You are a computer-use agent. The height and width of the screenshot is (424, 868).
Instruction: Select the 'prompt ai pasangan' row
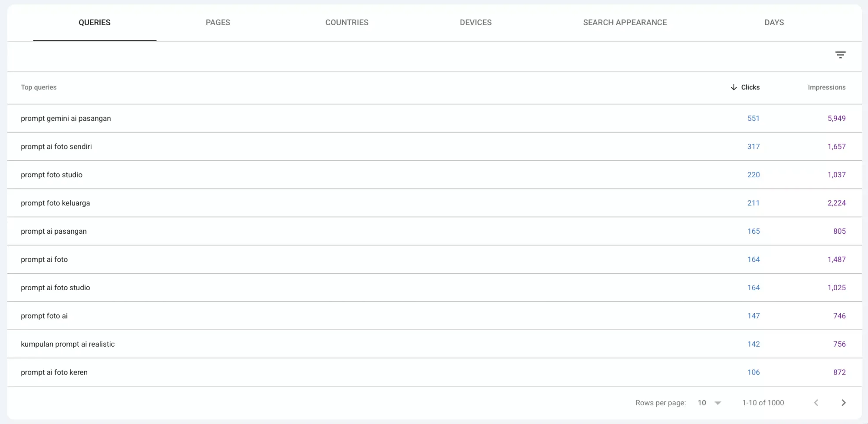click(x=434, y=231)
